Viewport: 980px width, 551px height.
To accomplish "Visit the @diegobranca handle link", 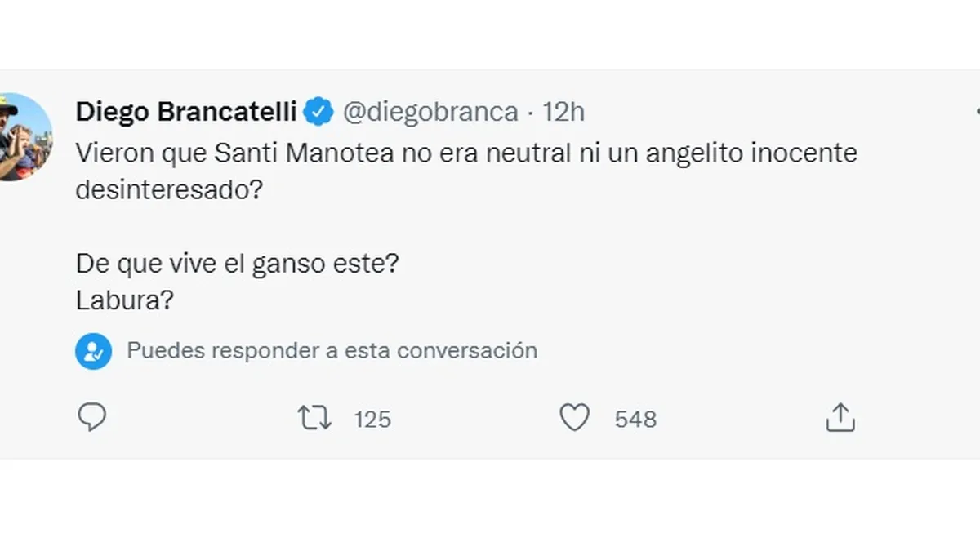I will pyautogui.click(x=430, y=111).
